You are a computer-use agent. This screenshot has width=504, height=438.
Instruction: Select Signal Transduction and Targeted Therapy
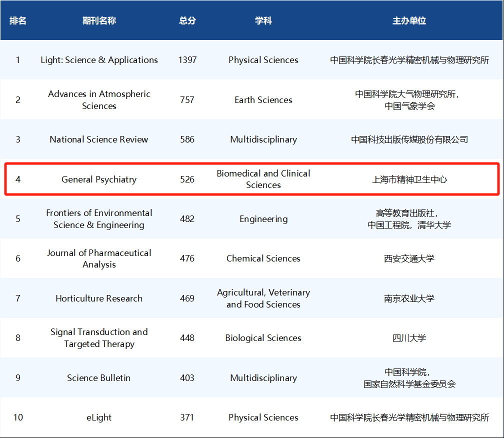click(99, 338)
